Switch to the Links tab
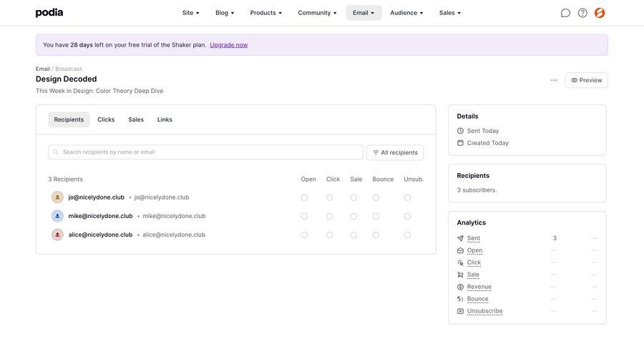Viewport: 644px width, 346px height. coord(165,119)
